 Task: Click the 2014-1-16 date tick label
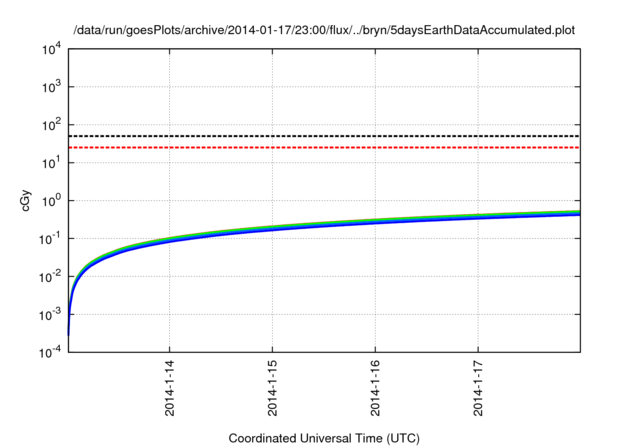tap(375, 388)
